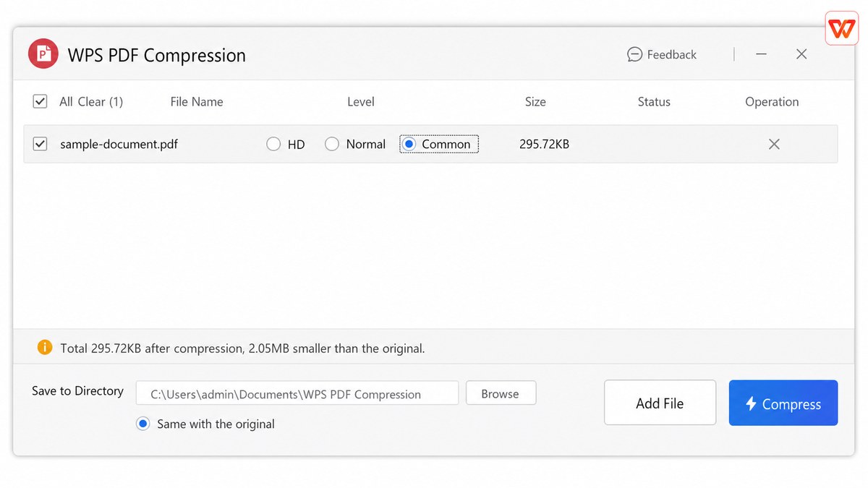Click the Operation column header
The height and width of the screenshot is (488, 868).
point(772,102)
